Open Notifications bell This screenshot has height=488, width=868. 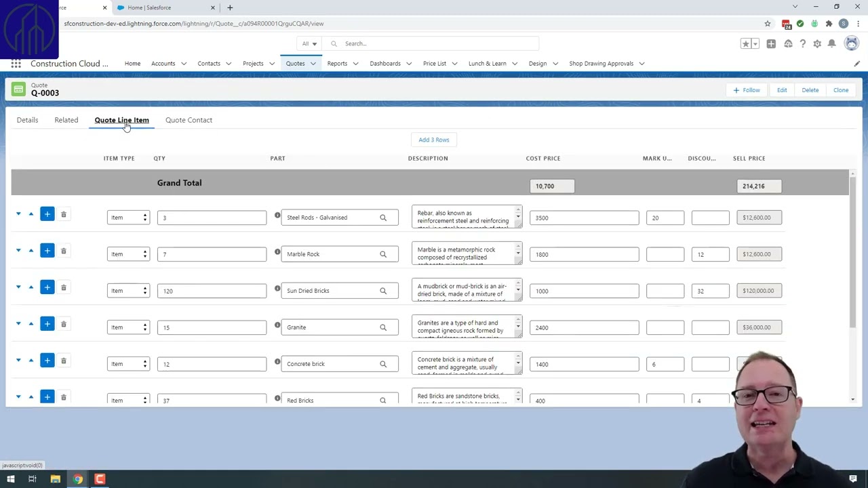pos(832,43)
